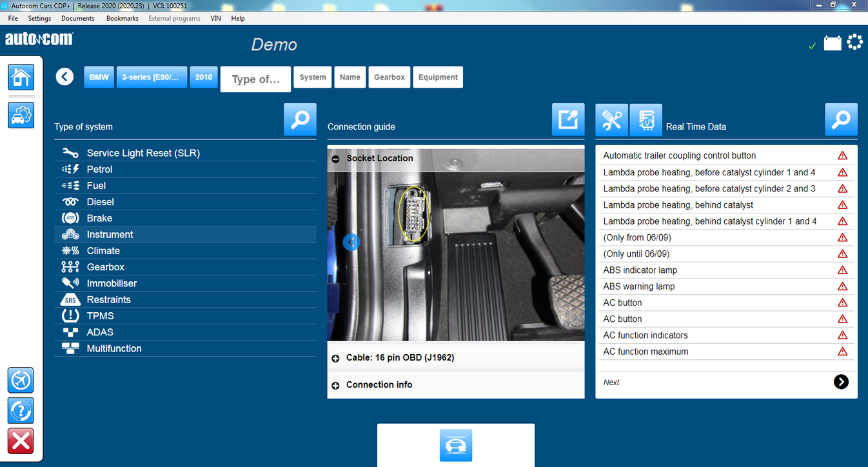Screen dimensions: 868x467
Task: Collapse the Socket Location section
Action: (x=336, y=158)
